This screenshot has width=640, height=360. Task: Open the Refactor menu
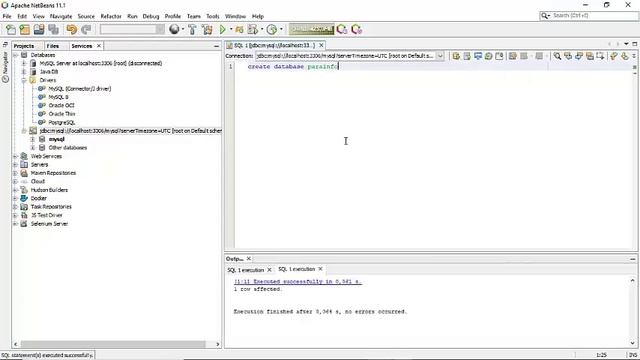click(x=111, y=16)
